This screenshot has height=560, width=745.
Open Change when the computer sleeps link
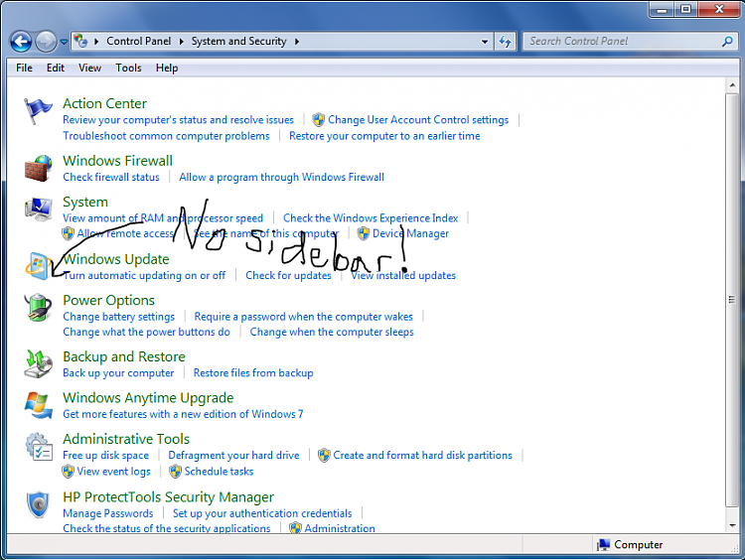(332, 332)
